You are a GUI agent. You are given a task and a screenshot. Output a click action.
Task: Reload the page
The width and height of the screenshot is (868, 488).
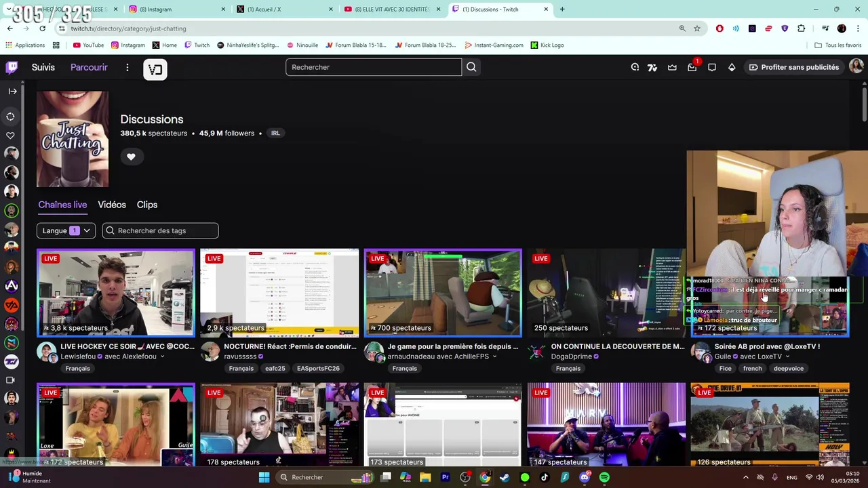pyautogui.click(x=42, y=28)
